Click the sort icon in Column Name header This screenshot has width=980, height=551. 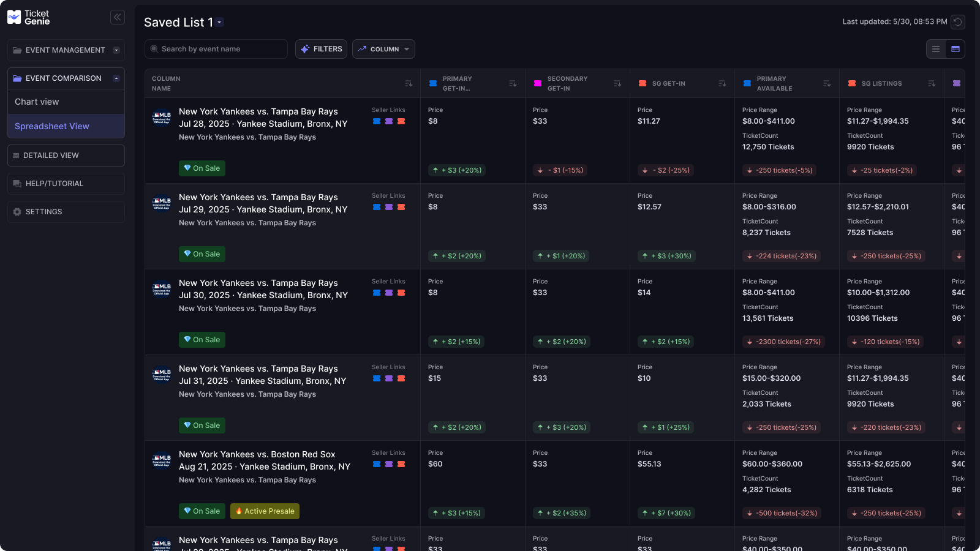click(409, 84)
